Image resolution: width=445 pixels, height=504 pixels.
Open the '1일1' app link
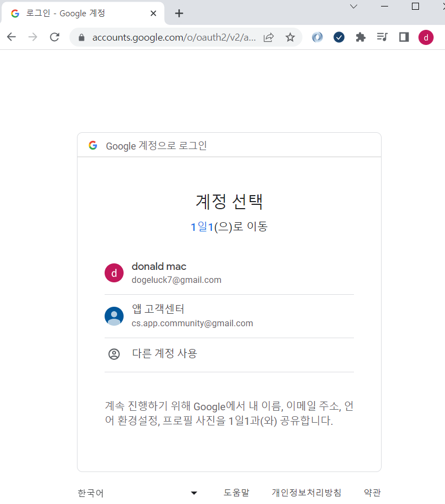202,227
